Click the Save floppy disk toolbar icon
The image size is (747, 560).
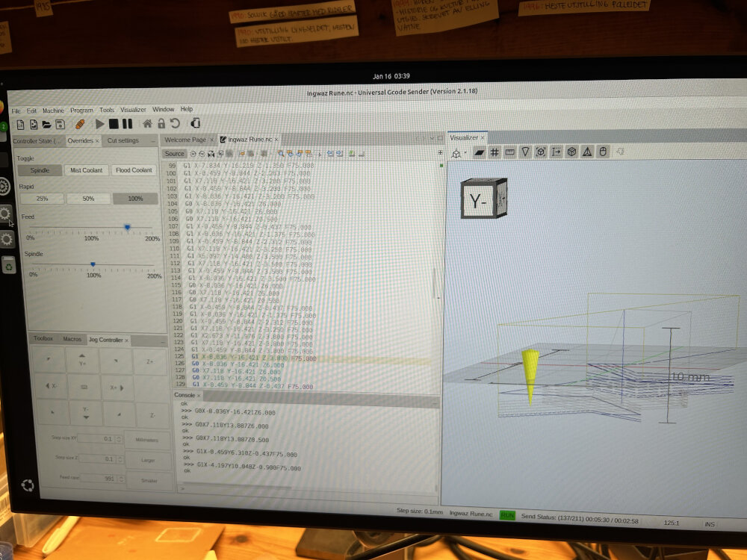click(60, 125)
